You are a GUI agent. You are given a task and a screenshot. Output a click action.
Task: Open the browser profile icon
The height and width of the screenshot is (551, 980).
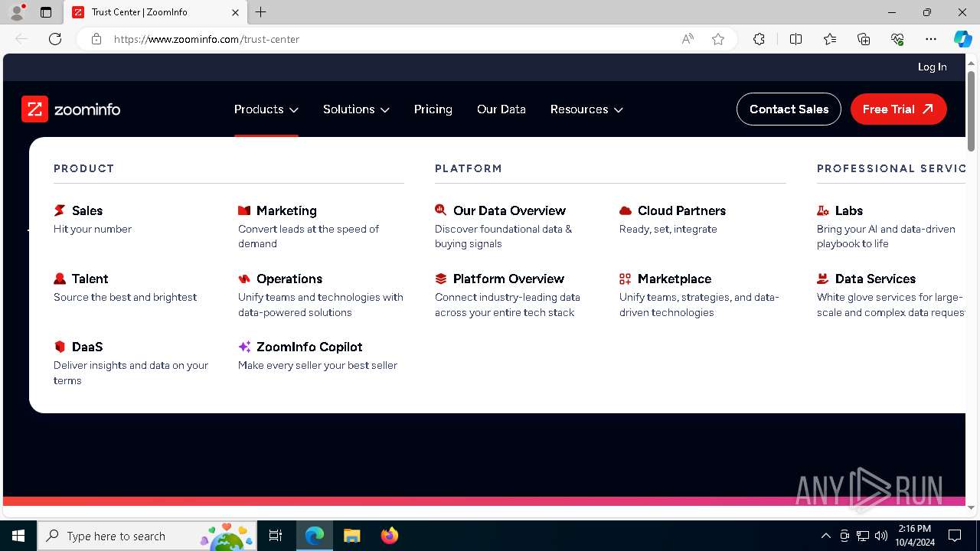(x=17, y=12)
